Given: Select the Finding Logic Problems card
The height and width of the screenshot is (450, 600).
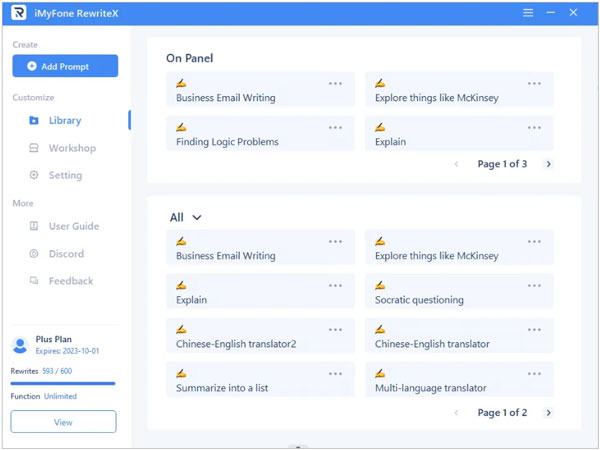Looking at the screenshot, I should point(261,134).
